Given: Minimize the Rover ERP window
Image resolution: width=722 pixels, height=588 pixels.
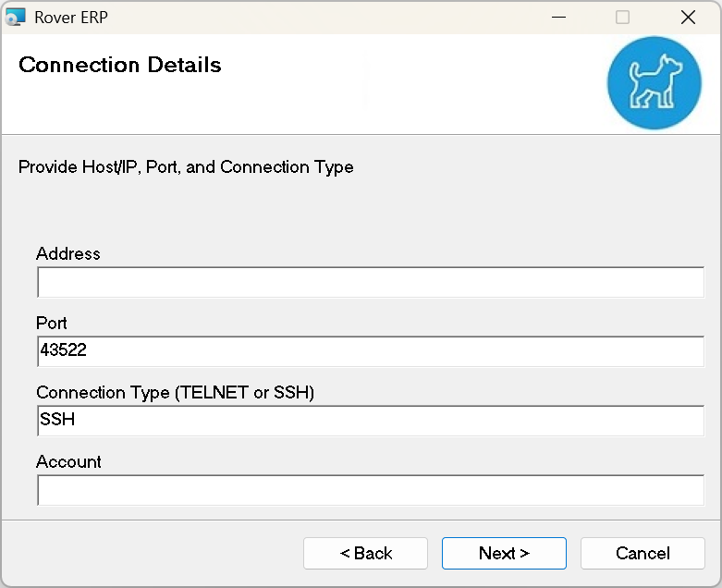Looking at the screenshot, I should (x=557, y=17).
